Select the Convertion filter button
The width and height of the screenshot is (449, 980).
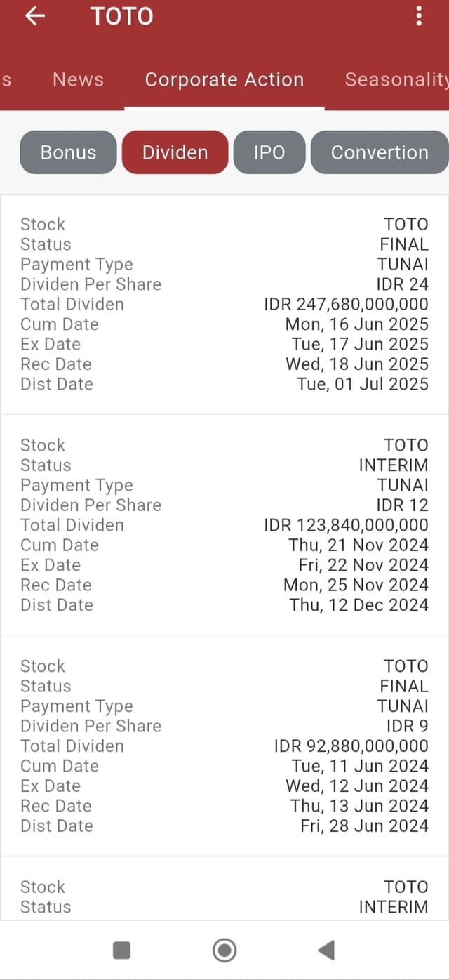(380, 152)
